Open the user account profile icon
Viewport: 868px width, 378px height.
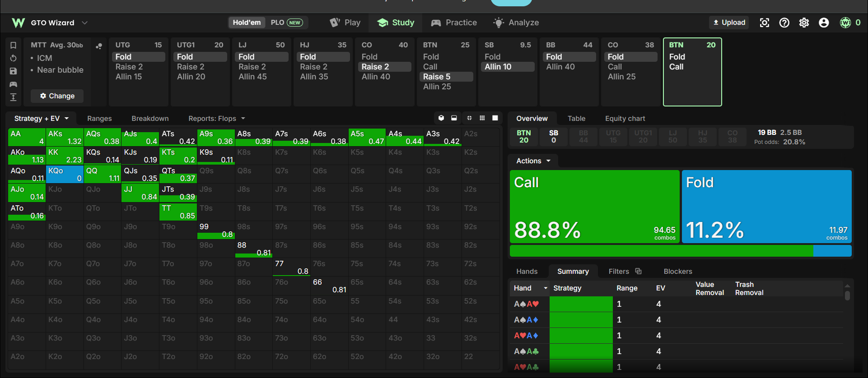coord(824,23)
